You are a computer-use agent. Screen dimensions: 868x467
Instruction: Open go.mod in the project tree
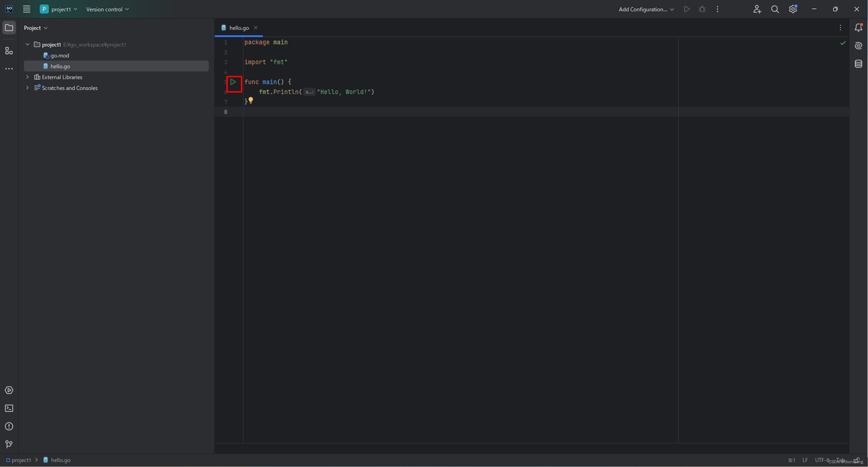(x=60, y=56)
